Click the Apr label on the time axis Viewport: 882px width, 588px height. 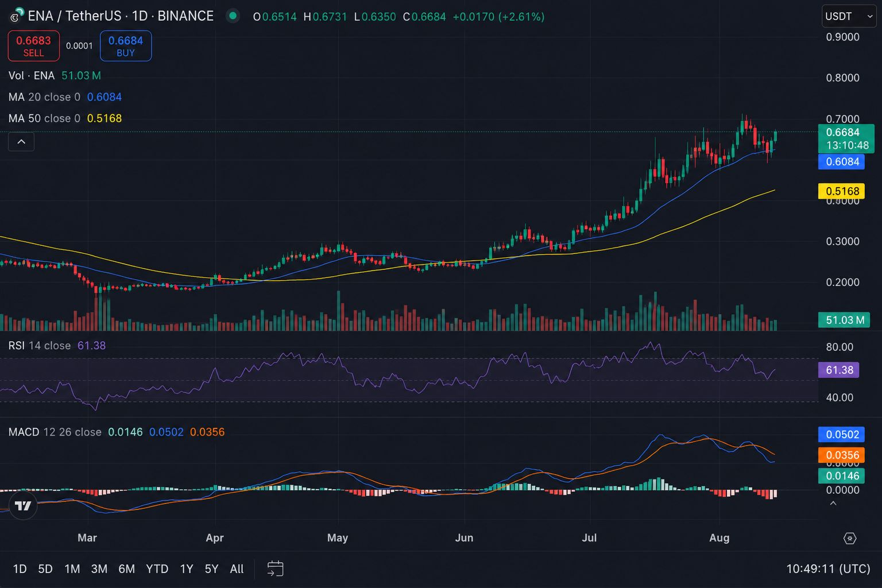pyautogui.click(x=214, y=538)
